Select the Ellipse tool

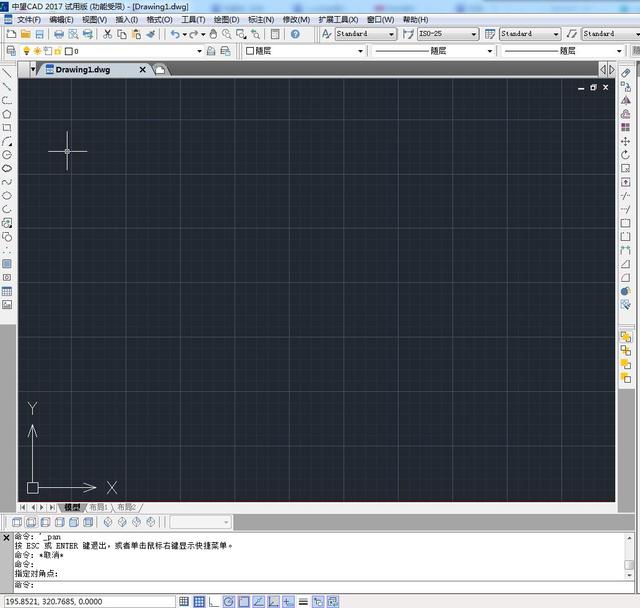click(x=7, y=195)
